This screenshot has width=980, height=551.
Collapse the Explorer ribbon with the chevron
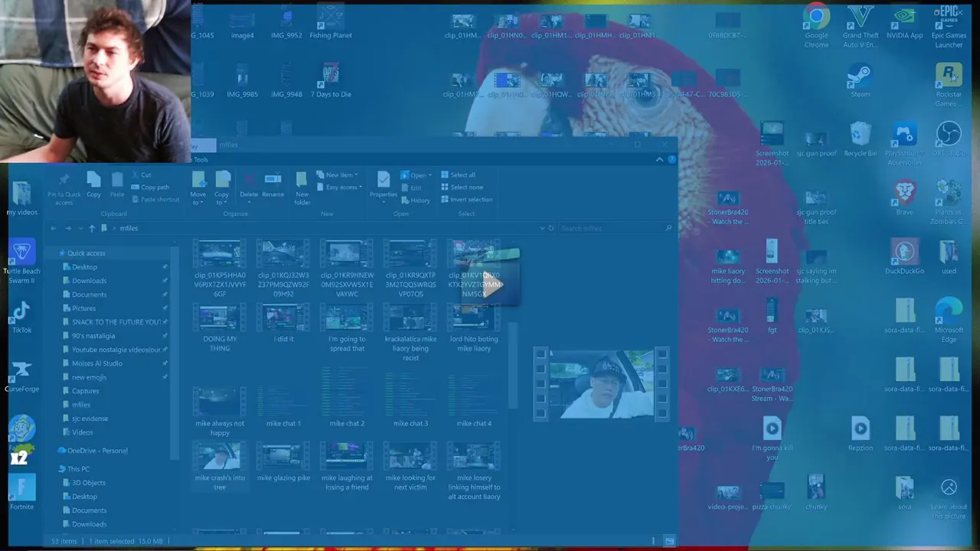coord(659,159)
